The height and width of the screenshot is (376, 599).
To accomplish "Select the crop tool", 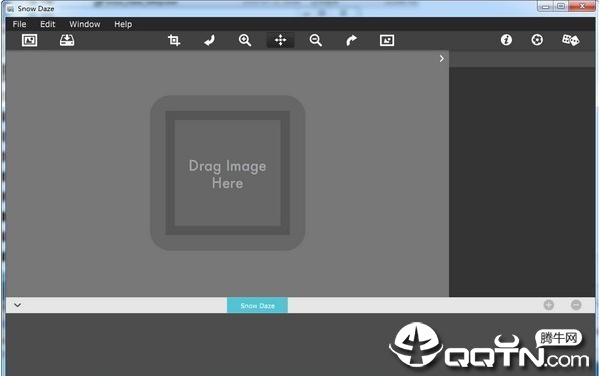I will (x=174, y=40).
